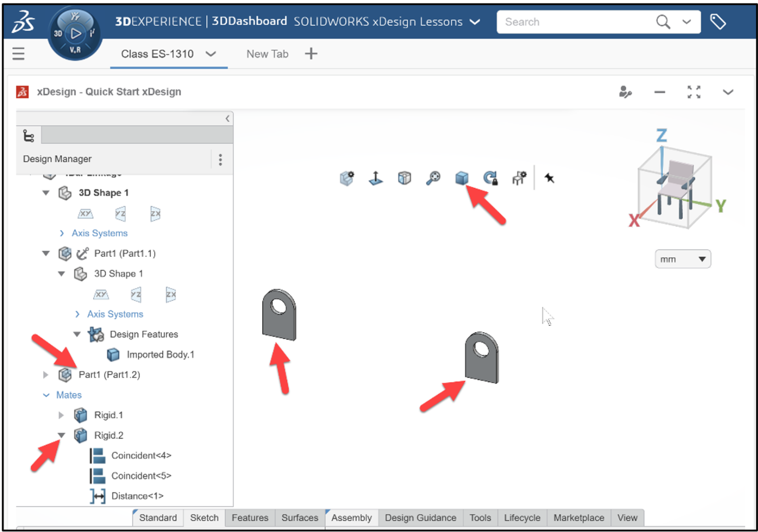Image resolution: width=758 pixels, height=532 pixels.
Task: Open the Design Manager three-dot options menu
Action: point(221,159)
